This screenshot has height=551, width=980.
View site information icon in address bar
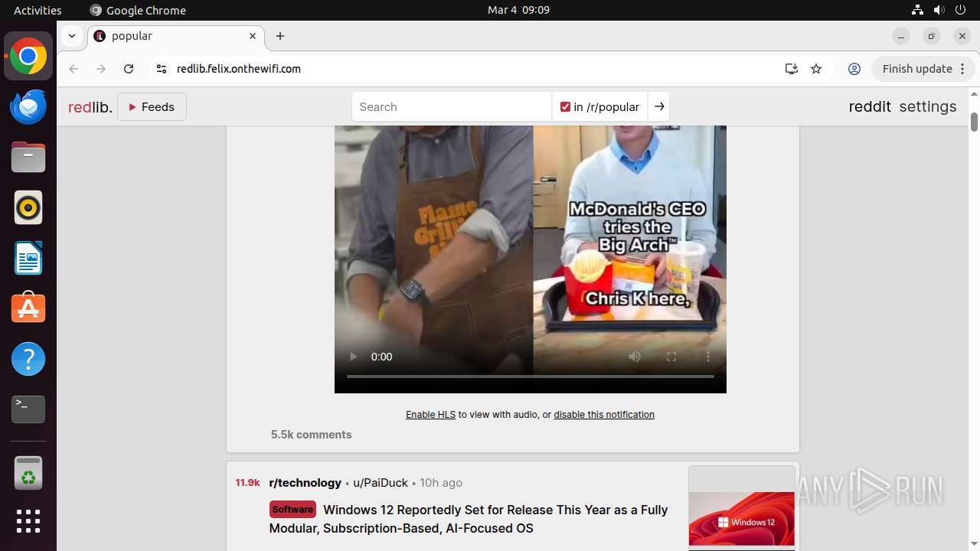(x=161, y=69)
